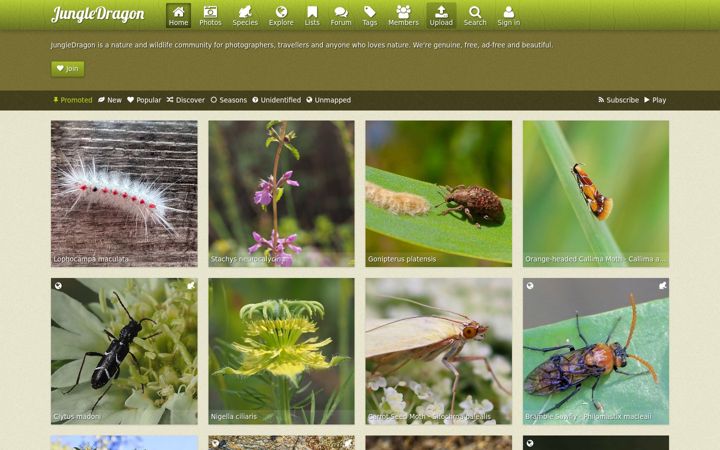Show Unmapped photos
Image resolution: width=720 pixels, height=450 pixels.
click(x=329, y=100)
